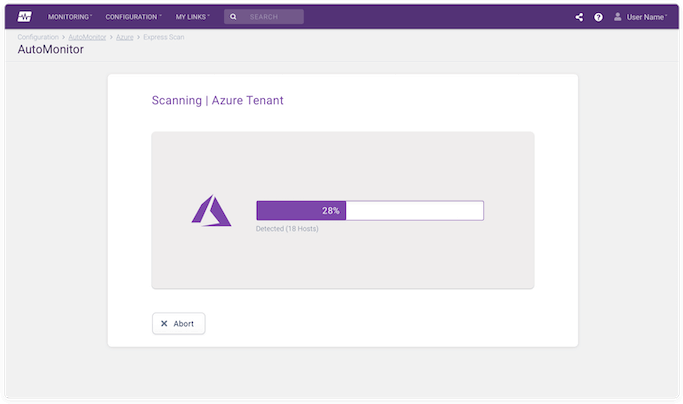Open the My Links menu
The image size is (683, 404).
(193, 17)
